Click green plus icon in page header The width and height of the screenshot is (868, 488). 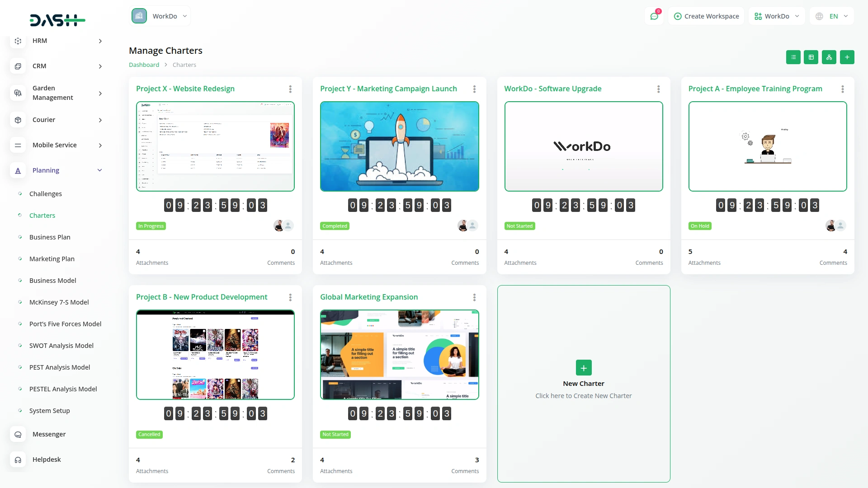[x=847, y=57]
